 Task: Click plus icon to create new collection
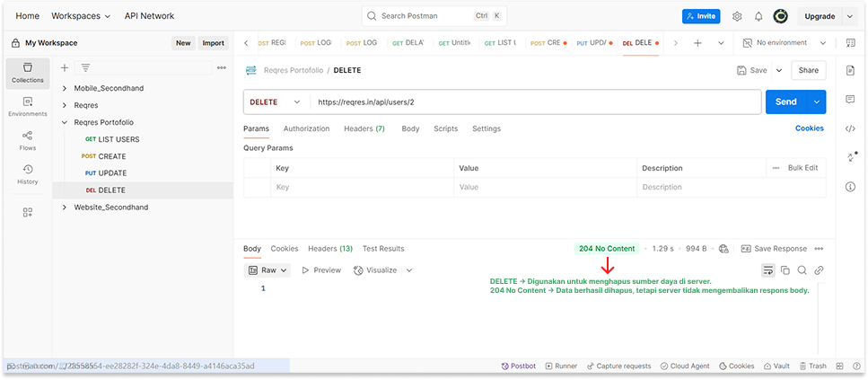65,67
